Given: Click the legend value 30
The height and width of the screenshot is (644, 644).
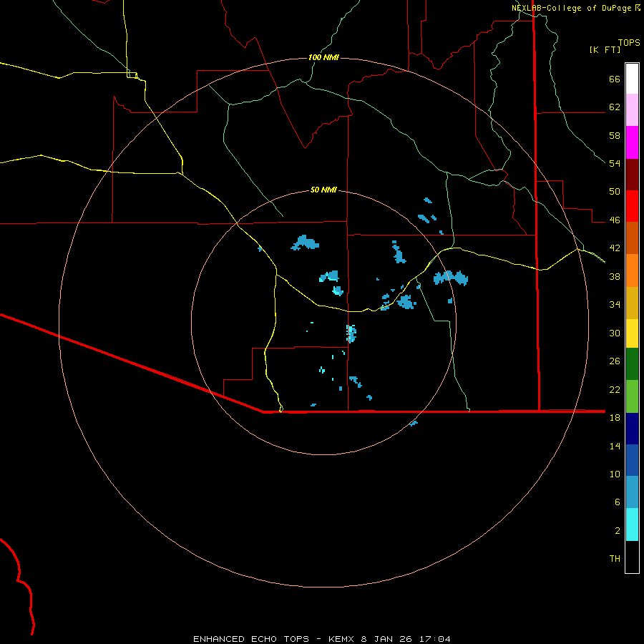Looking at the screenshot, I should pyautogui.click(x=615, y=333).
